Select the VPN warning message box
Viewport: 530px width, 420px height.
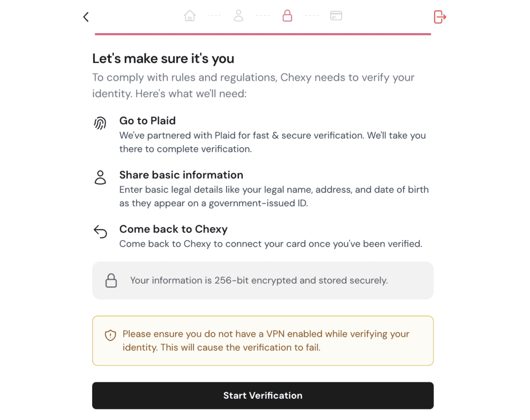262,340
